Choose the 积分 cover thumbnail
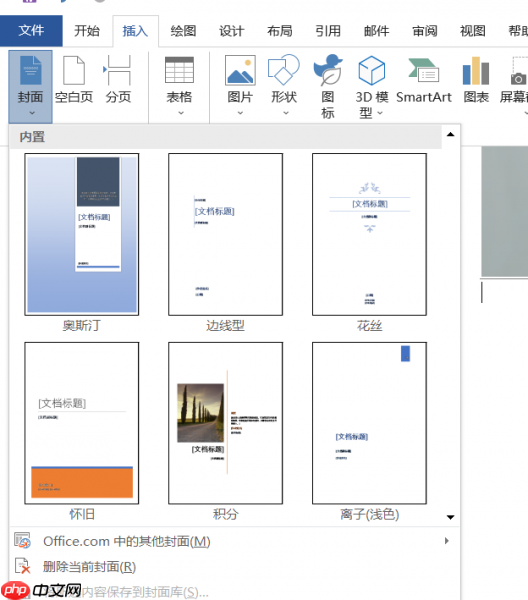Image resolution: width=528 pixels, height=600 pixels. coord(225,423)
